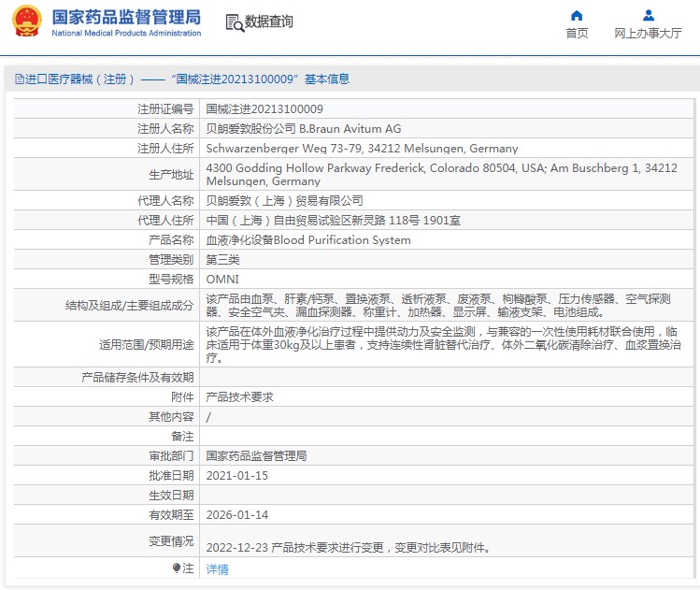Image resolution: width=700 pixels, height=590 pixels.
Task: Click the 数据查询 search document icon
Action: pyautogui.click(x=235, y=22)
